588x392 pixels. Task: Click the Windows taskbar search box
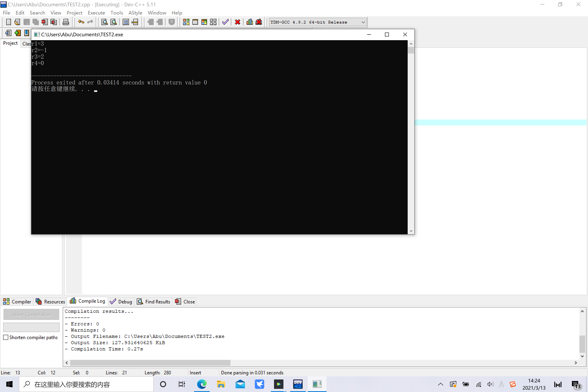[86, 384]
